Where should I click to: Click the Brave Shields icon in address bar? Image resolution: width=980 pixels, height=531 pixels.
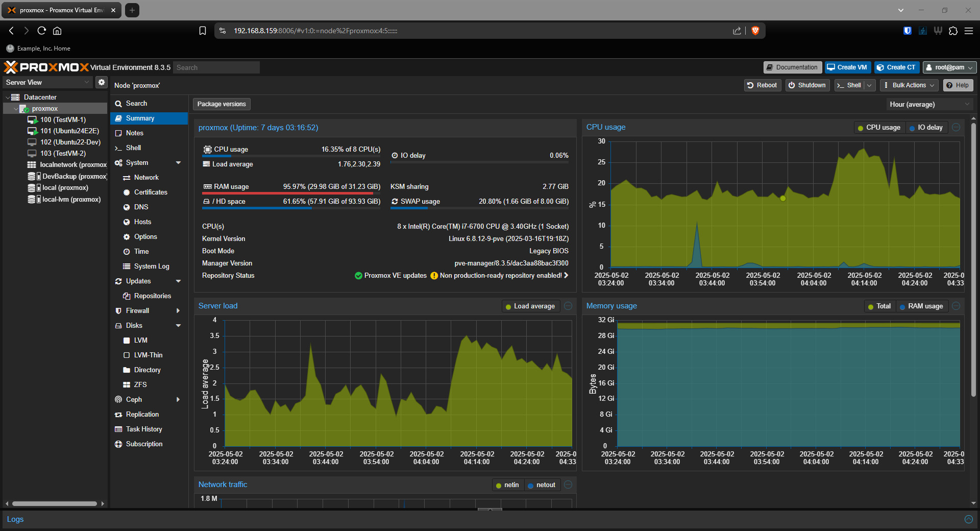pyautogui.click(x=755, y=31)
